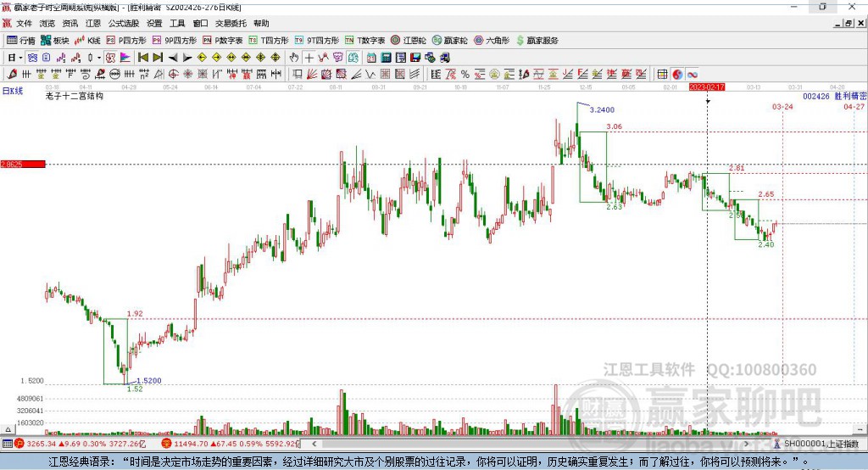Image resolution: width=868 pixels, height=470 pixels.
Task: Open the 浏览 menu
Action: coord(47,23)
